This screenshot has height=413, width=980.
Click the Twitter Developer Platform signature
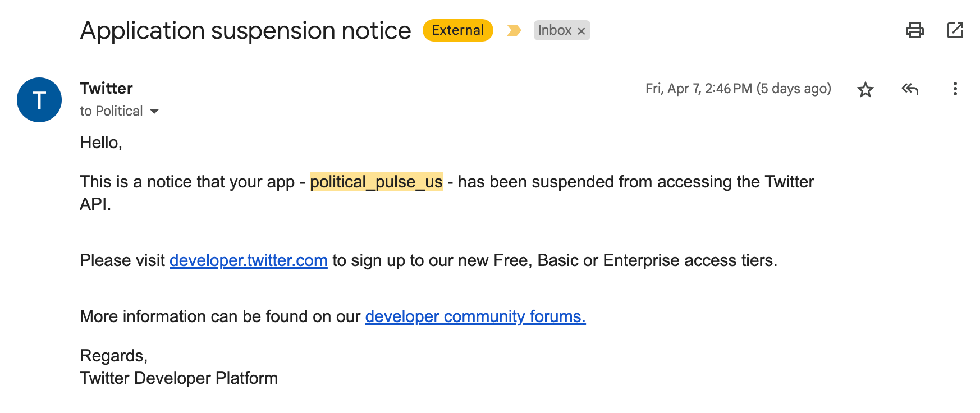[x=178, y=378]
